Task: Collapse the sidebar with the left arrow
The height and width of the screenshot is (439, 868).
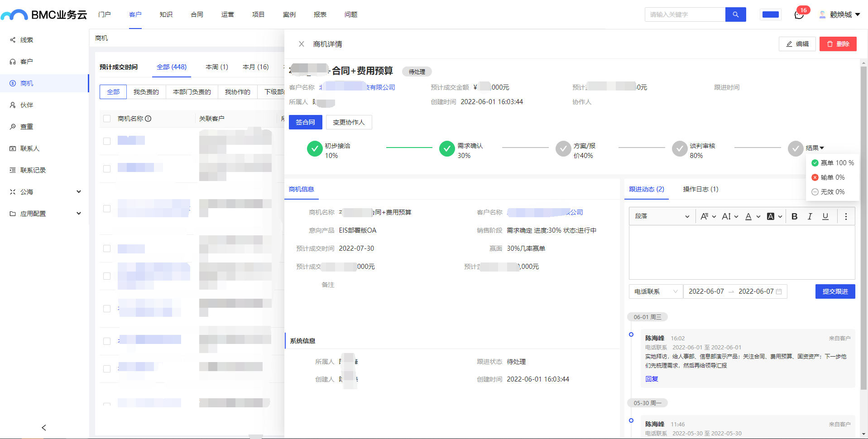Action: tap(44, 428)
